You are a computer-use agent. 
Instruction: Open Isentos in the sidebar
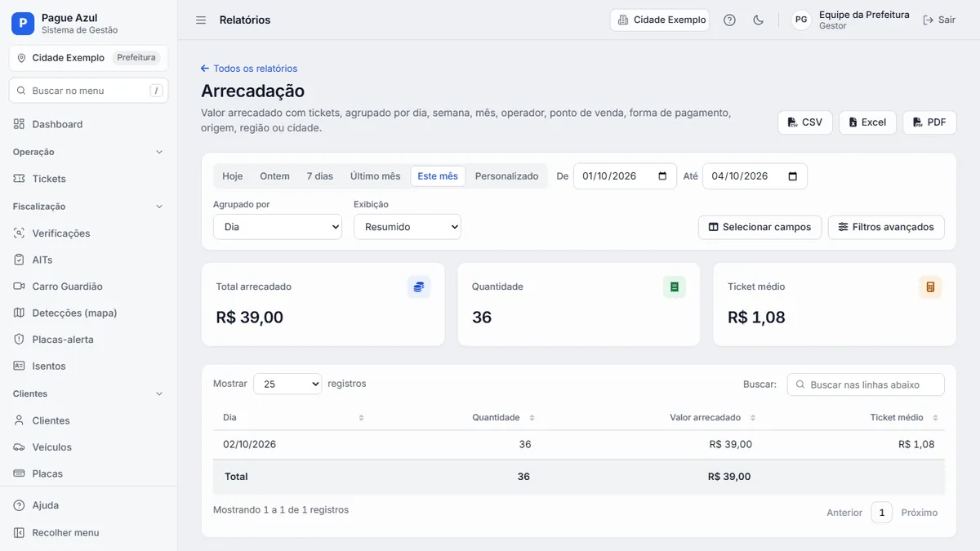(x=88, y=366)
